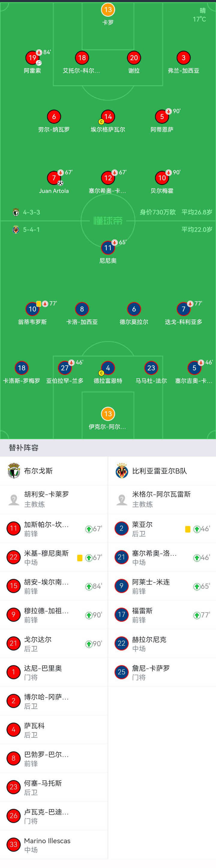
Task: Tap the small crest beside 4-3-3 formation
Action: pyautogui.click(x=16, y=212)
